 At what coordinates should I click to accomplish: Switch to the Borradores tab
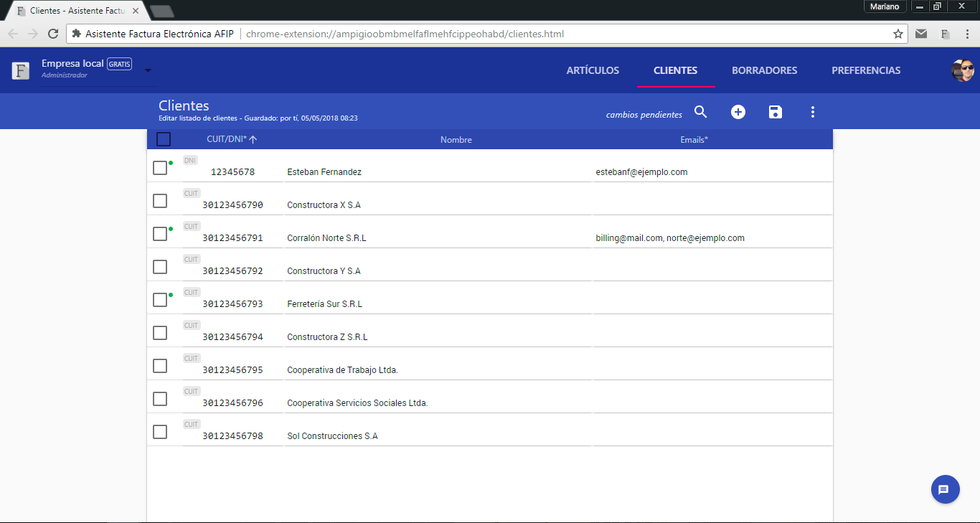[x=764, y=70]
